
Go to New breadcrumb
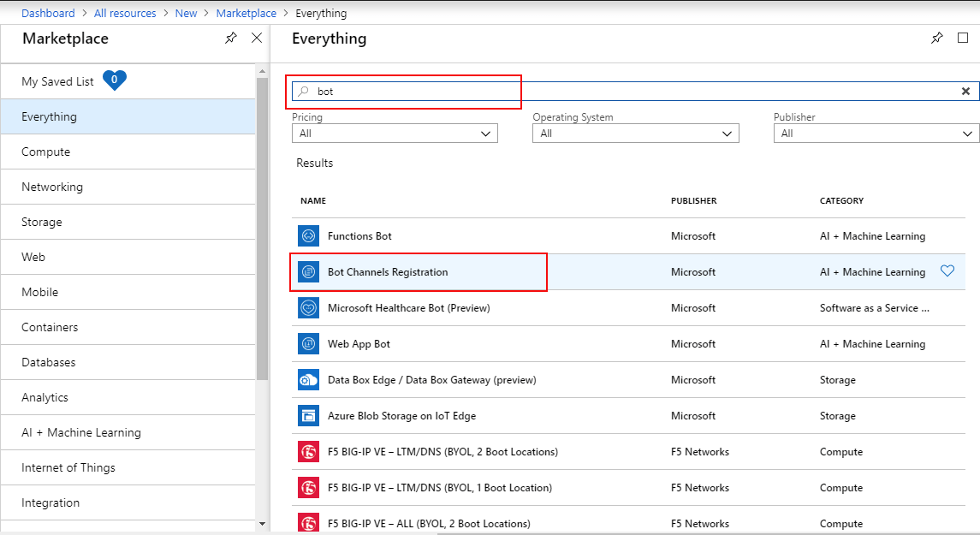pyautogui.click(x=186, y=13)
